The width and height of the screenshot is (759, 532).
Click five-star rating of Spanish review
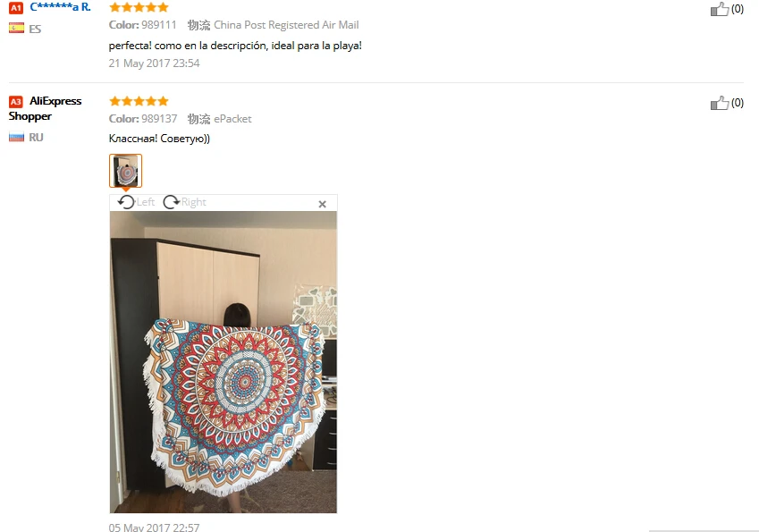[139, 7]
